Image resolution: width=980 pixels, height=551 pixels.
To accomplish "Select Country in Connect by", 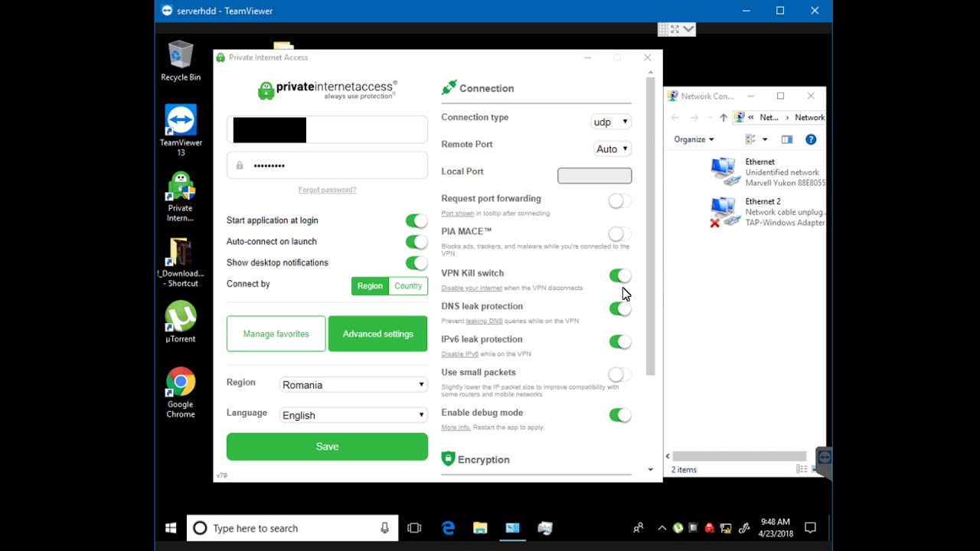I will pyautogui.click(x=408, y=286).
